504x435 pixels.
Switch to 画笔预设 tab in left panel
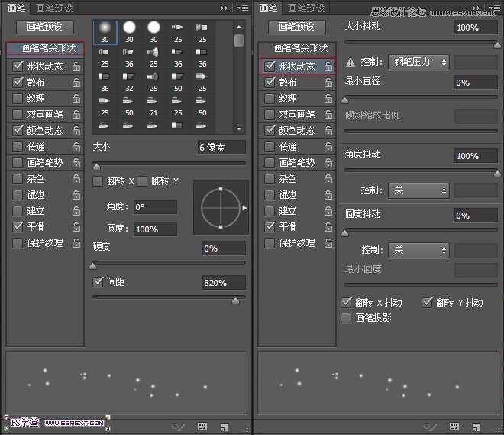tap(54, 8)
